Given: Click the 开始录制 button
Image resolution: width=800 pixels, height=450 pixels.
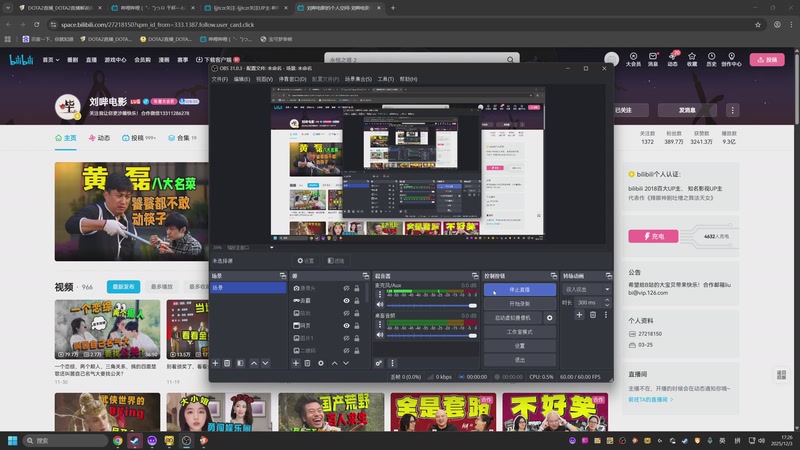Looking at the screenshot, I should pos(520,304).
